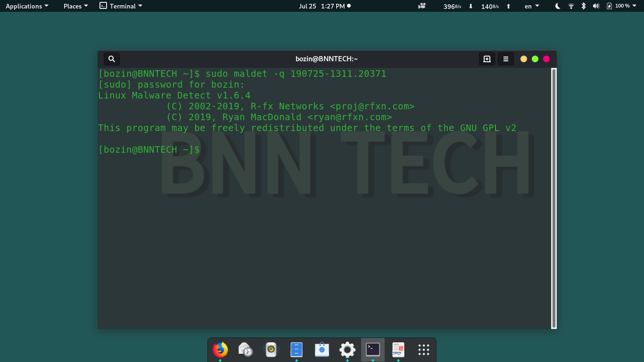644x362 pixels.
Task: Open the Terminal app menu in the top bar
Action: click(x=121, y=6)
